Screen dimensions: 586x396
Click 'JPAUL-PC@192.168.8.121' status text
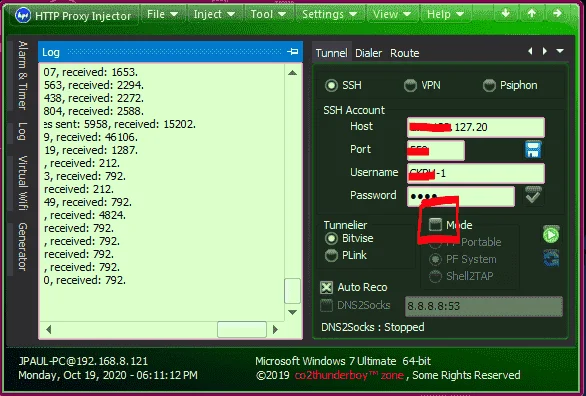pos(83,361)
